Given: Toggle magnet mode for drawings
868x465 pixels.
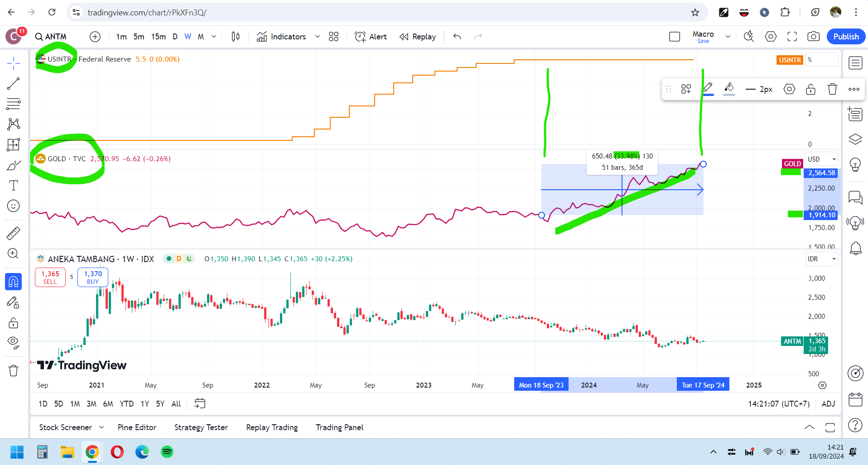Looking at the screenshot, I should pos(14,282).
